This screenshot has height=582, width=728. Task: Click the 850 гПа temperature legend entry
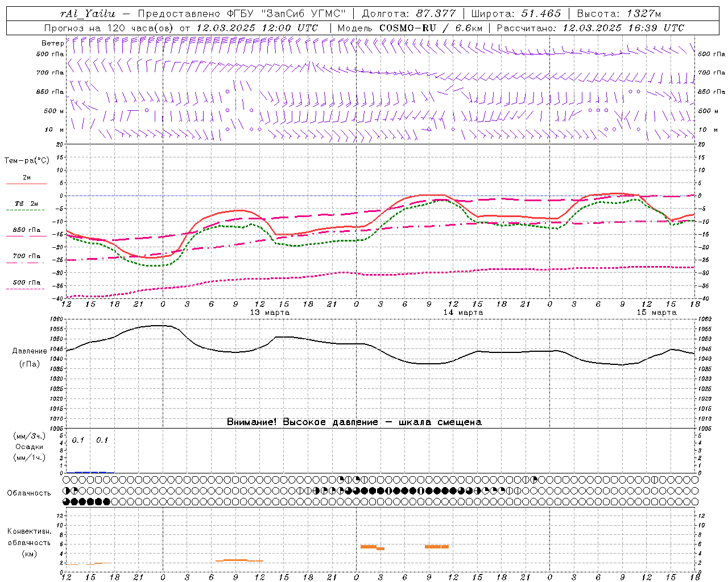(x=26, y=232)
